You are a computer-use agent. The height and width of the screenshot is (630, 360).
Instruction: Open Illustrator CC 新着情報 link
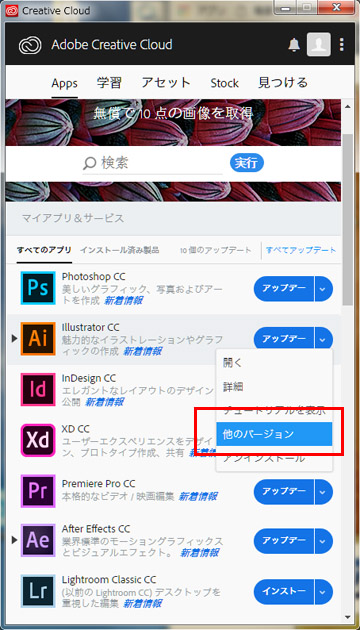point(142,351)
